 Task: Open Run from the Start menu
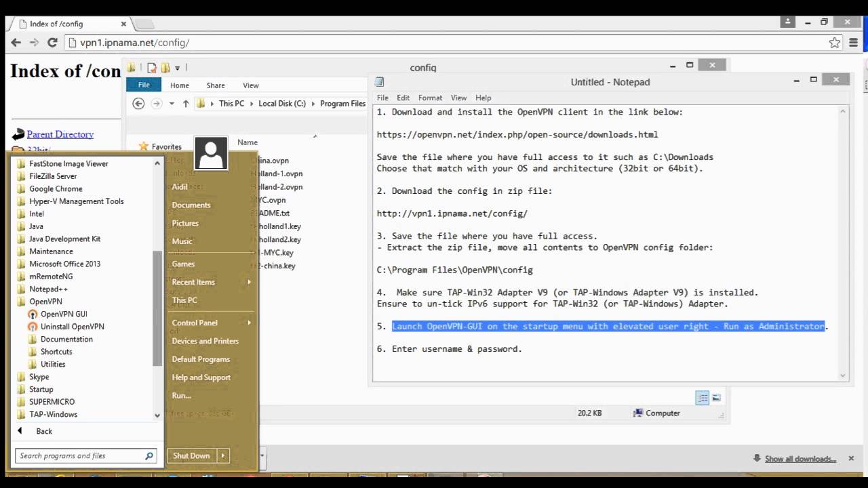(182, 396)
